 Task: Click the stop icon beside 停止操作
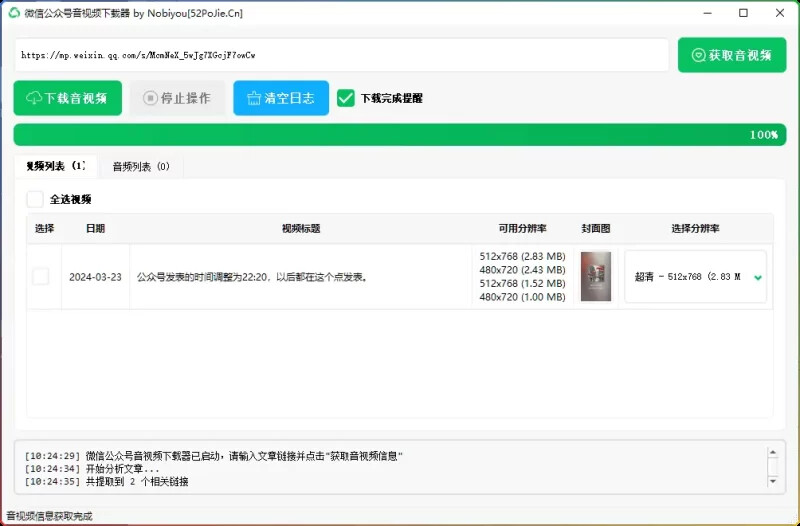[x=150, y=98]
